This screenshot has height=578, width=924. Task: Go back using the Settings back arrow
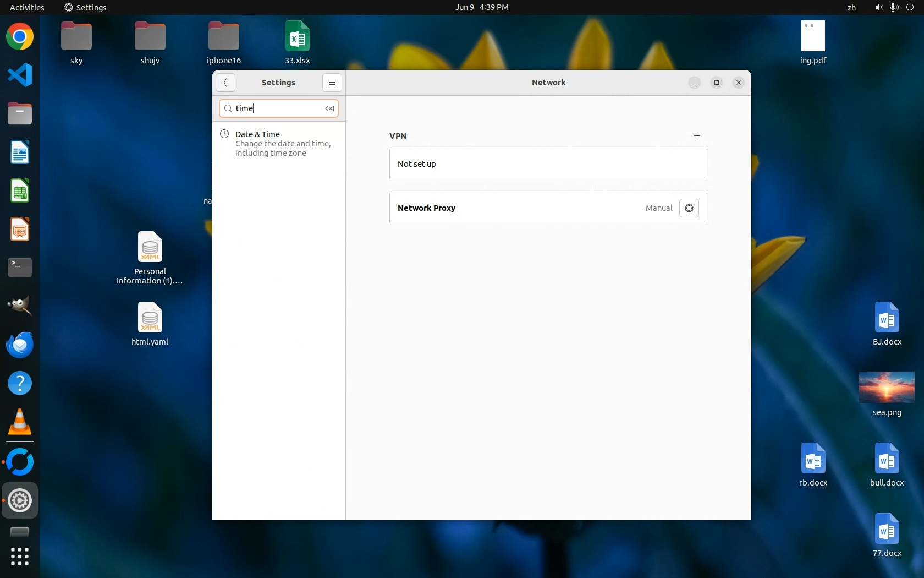pos(226,83)
